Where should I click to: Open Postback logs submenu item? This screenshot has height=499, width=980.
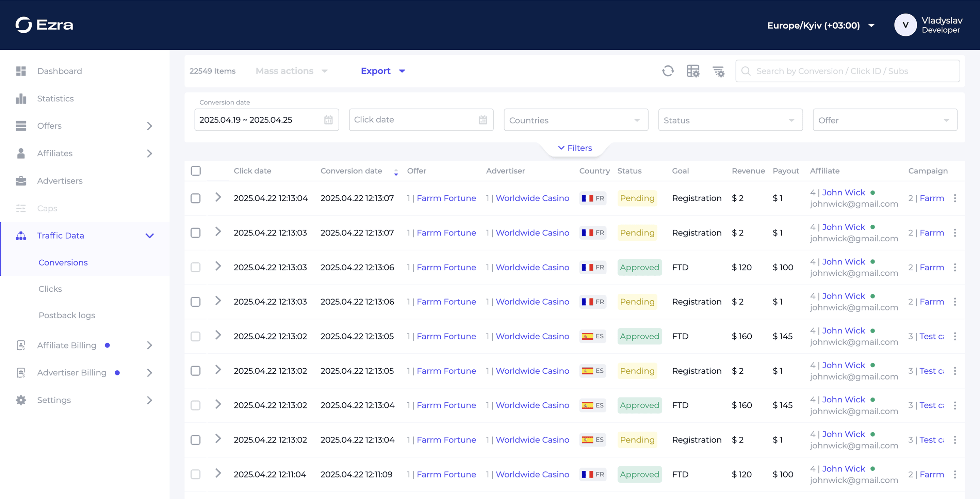coord(67,316)
